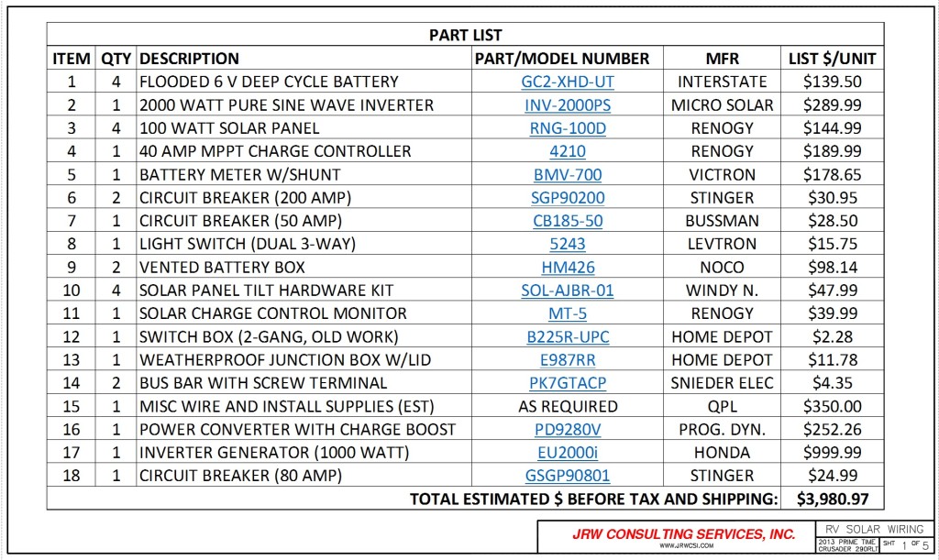
Task: Open the GSGP90801 breaker link
Action: click(567, 476)
